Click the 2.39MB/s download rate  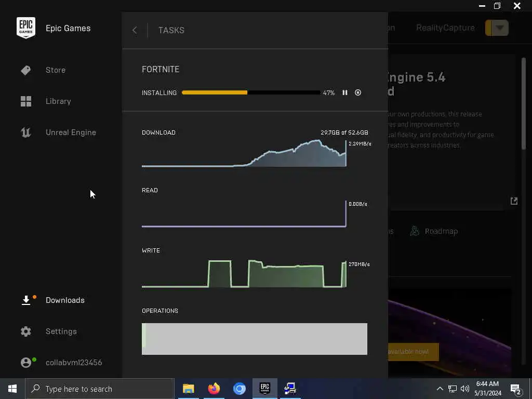360,143
